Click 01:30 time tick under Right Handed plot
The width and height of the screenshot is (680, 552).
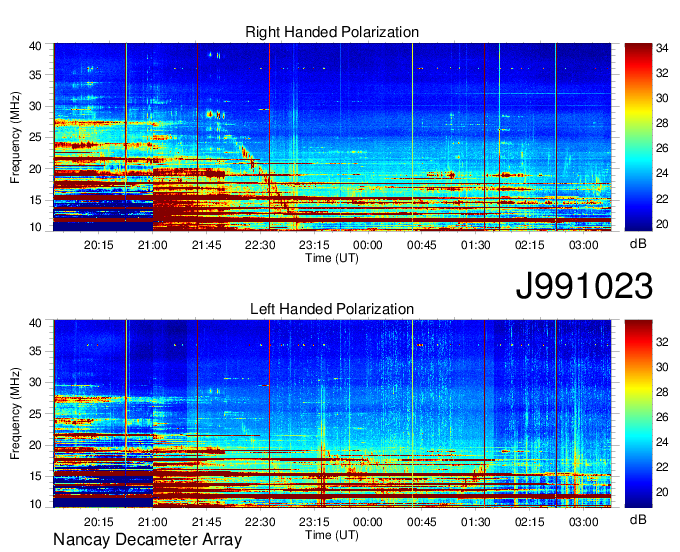476,245
